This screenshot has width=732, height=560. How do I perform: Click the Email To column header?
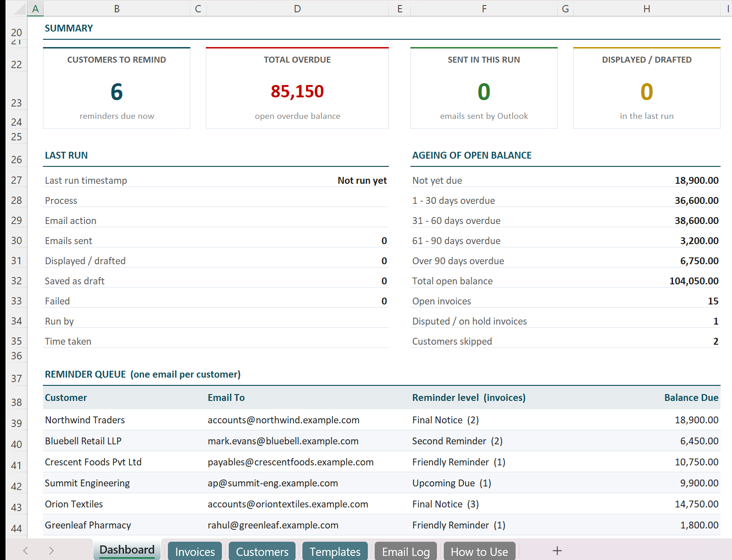(x=226, y=397)
